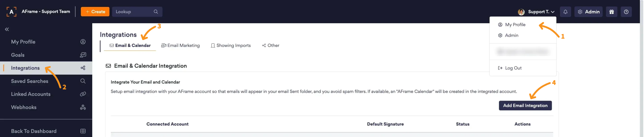Open My Profile in sidebar
644x137 pixels.
(x=46, y=42)
